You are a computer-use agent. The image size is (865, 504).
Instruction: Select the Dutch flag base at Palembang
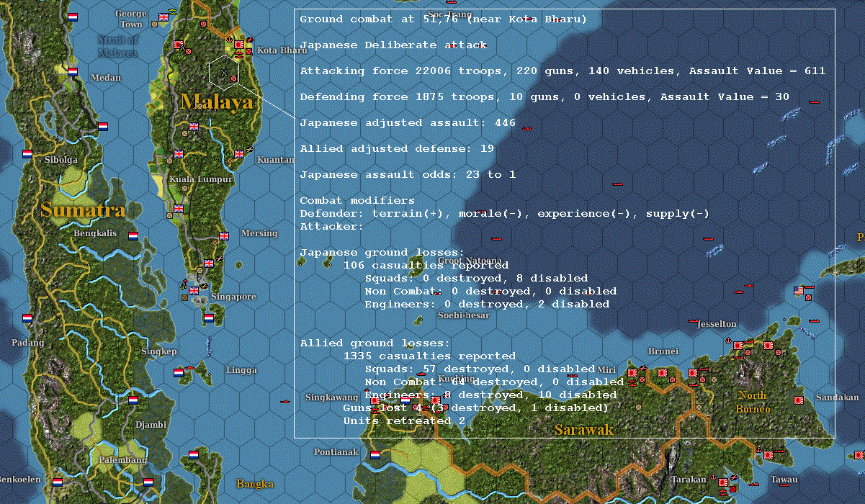(x=148, y=482)
